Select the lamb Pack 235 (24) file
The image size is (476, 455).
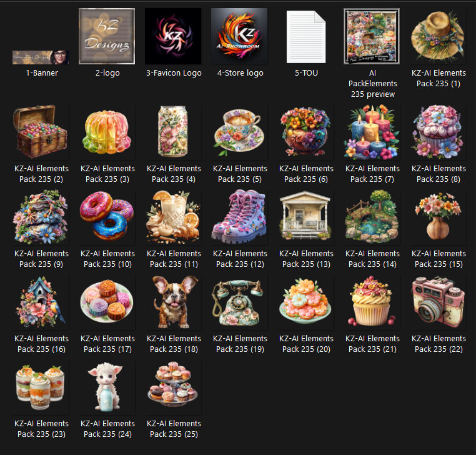(x=107, y=386)
